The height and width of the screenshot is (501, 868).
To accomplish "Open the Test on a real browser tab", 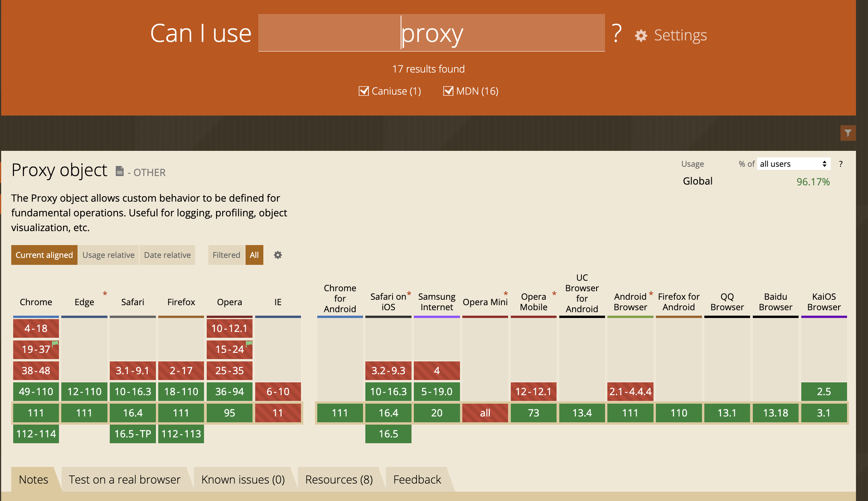I will click(x=124, y=480).
